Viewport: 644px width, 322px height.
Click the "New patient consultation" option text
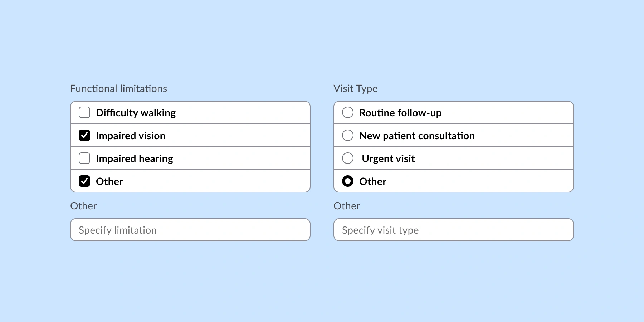click(x=417, y=136)
